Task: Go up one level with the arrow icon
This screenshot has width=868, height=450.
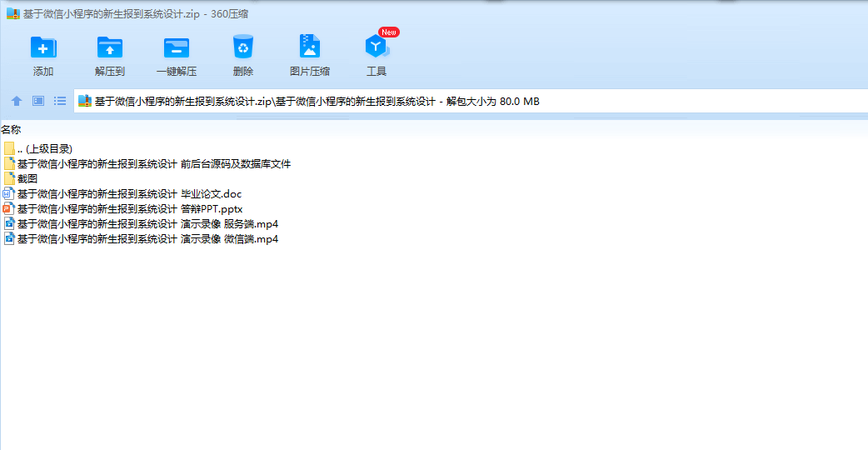Action: (17, 101)
